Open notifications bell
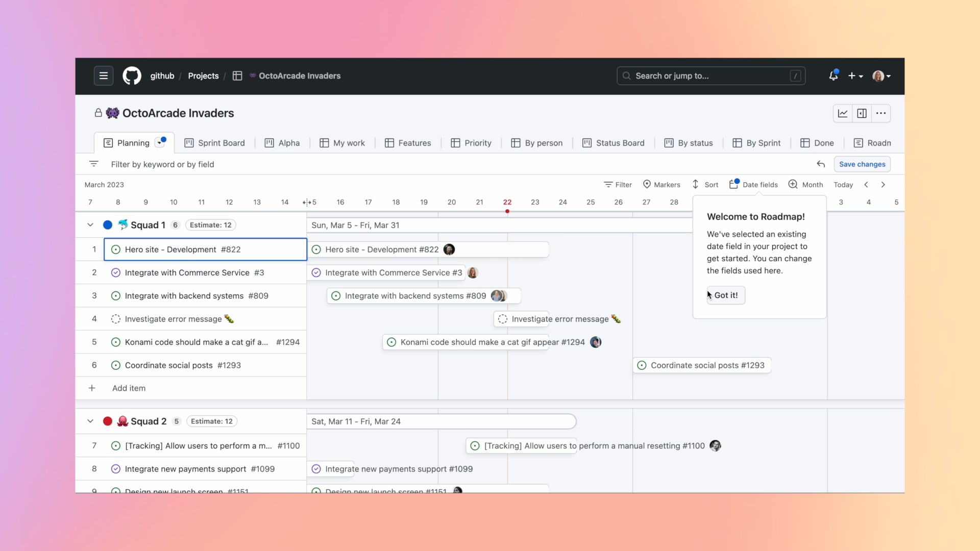980x551 pixels. point(833,76)
